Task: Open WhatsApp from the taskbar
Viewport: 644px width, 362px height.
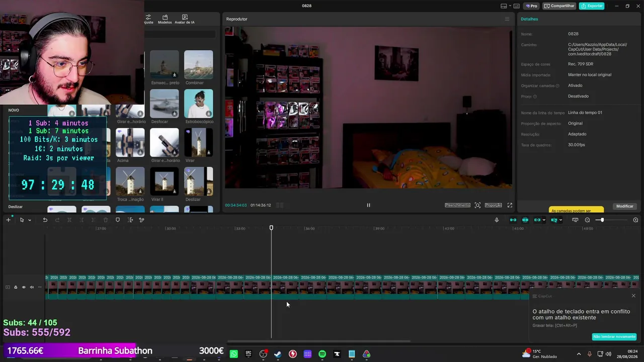Action: (x=233, y=354)
